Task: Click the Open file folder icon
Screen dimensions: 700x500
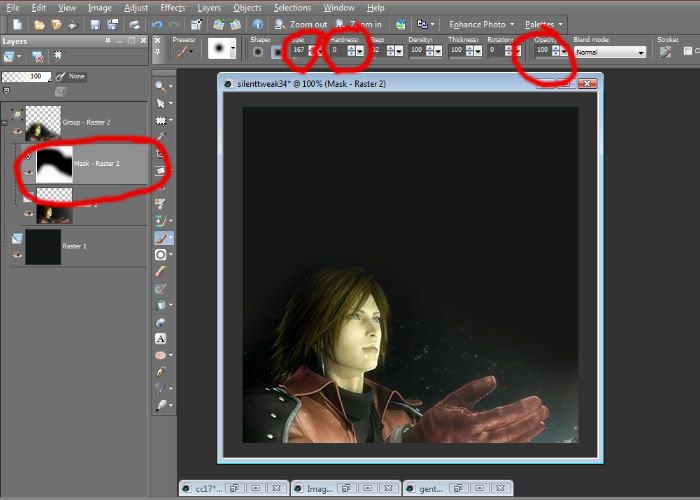Action: [39, 25]
